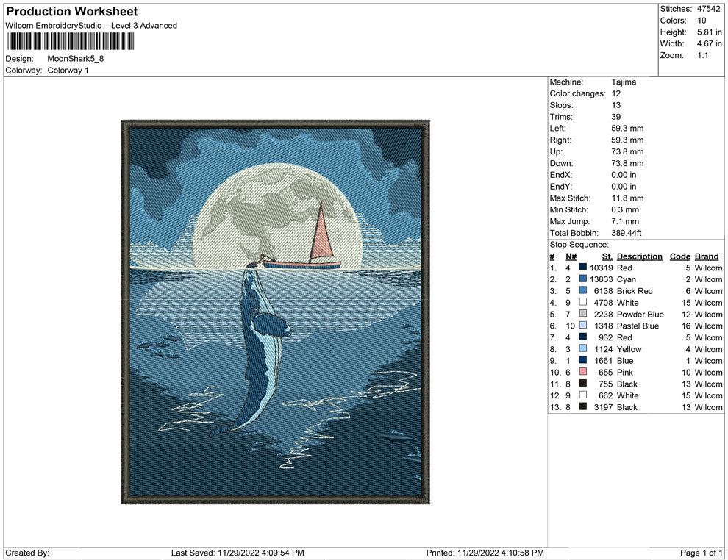Click the Stitches value '47542'
This screenshot has width=728, height=560.
708,9
